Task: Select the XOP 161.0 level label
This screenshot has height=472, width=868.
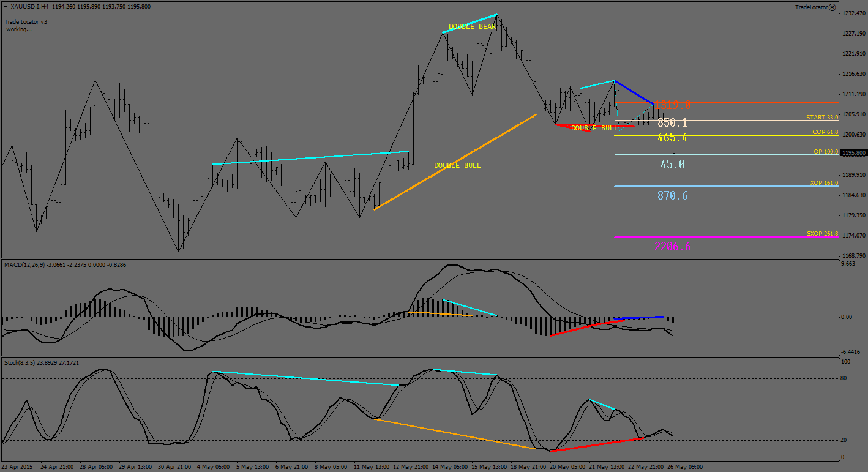Action: click(824, 183)
